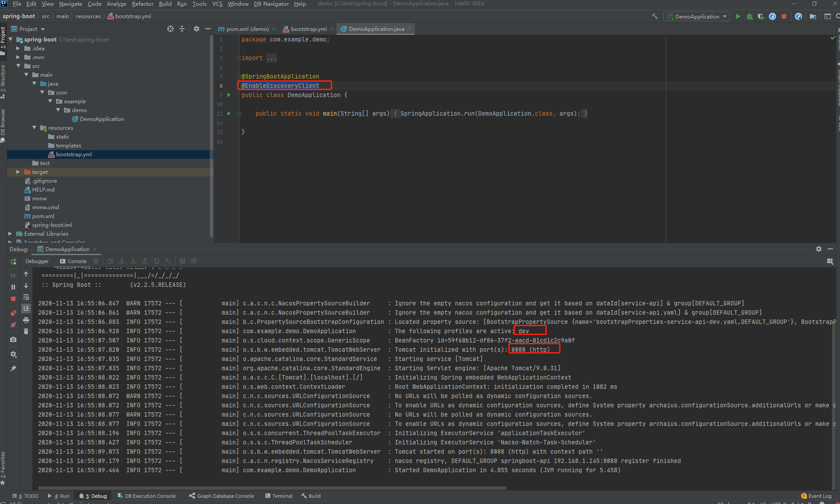Click the @EnableDiscoveryClient annotation in editor
This screenshot has width=840, height=504.
pyautogui.click(x=280, y=86)
